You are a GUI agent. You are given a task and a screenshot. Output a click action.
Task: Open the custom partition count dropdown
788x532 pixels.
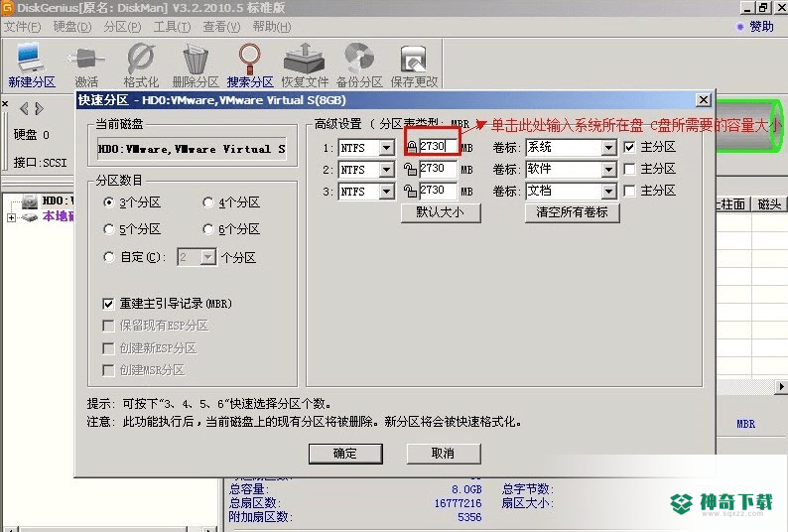pyautogui.click(x=208, y=257)
